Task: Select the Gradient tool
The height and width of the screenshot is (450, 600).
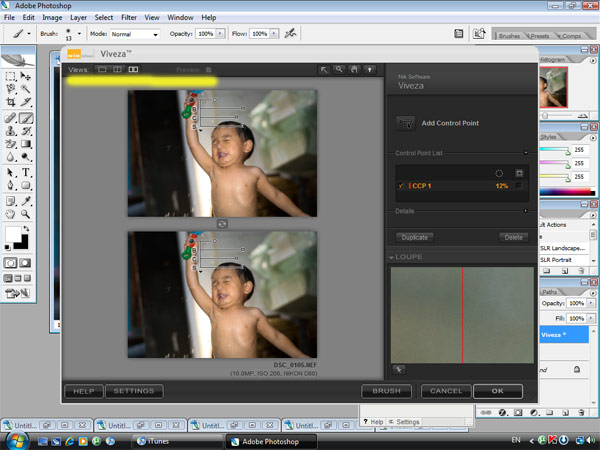Action: [x=25, y=144]
